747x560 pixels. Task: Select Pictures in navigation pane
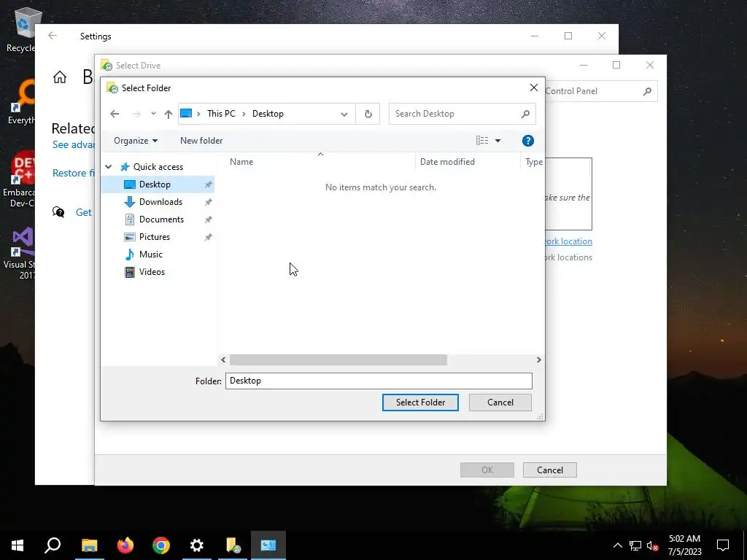(155, 237)
